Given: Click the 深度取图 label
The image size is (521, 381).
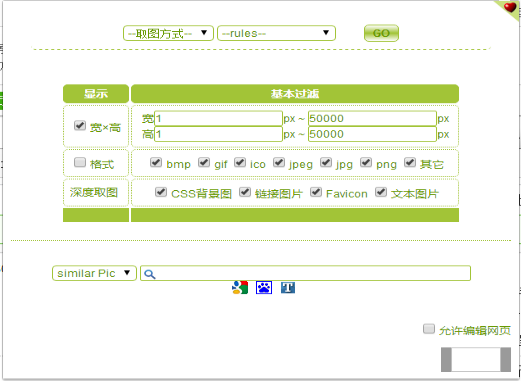Looking at the screenshot, I should (94, 192).
